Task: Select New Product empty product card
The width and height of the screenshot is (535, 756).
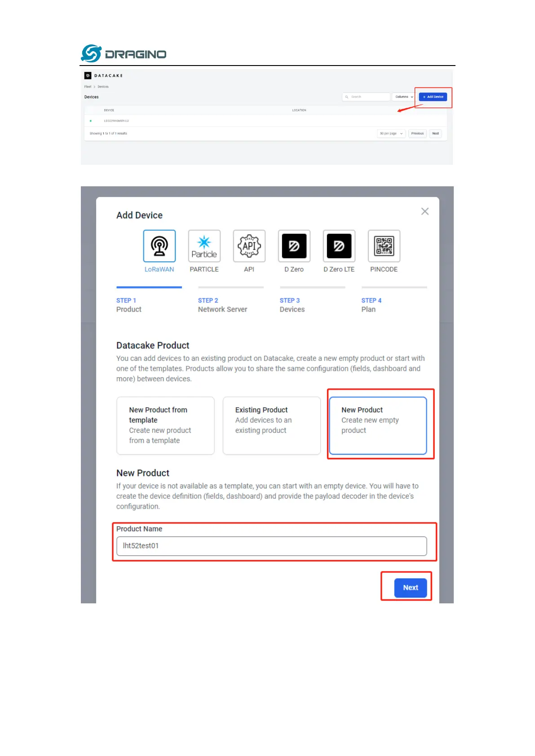Action: click(x=378, y=426)
